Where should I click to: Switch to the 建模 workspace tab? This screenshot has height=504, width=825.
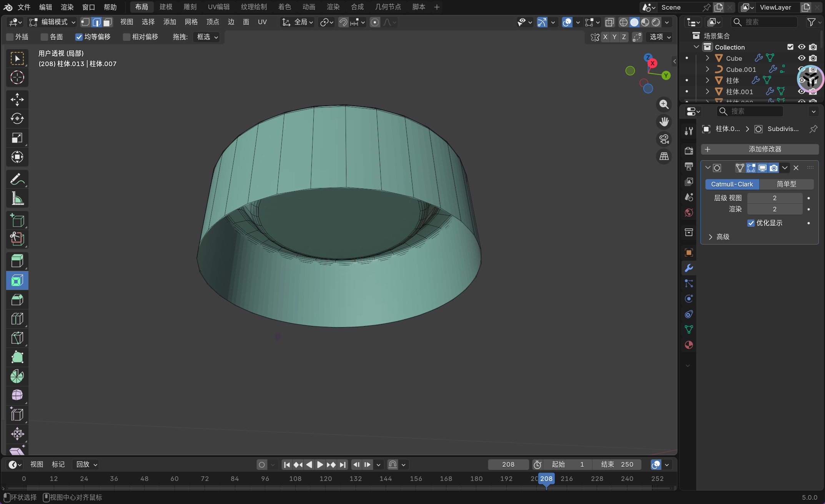pos(166,7)
